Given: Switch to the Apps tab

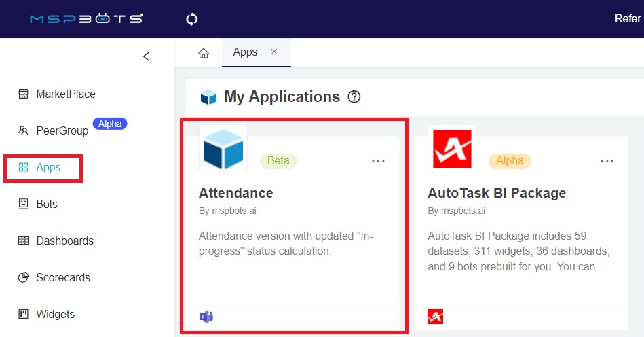Looking at the screenshot, I should coord(245,52).
